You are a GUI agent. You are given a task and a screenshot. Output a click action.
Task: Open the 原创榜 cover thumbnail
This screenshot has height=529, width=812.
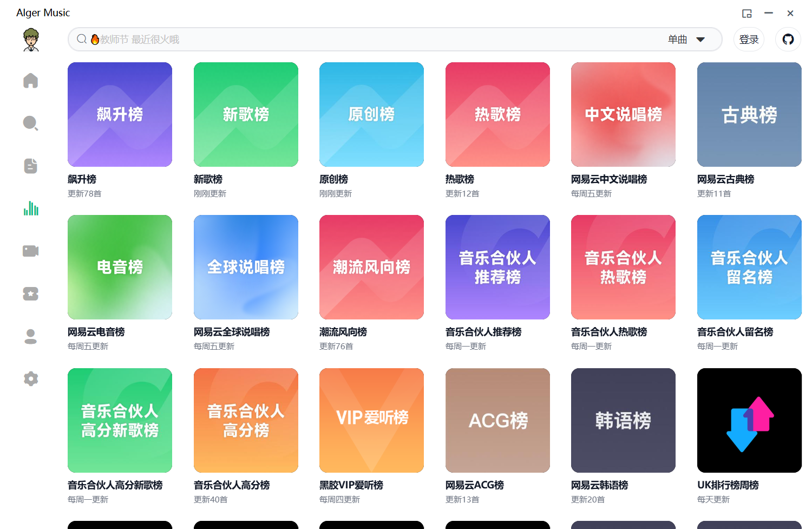[371, 114]
